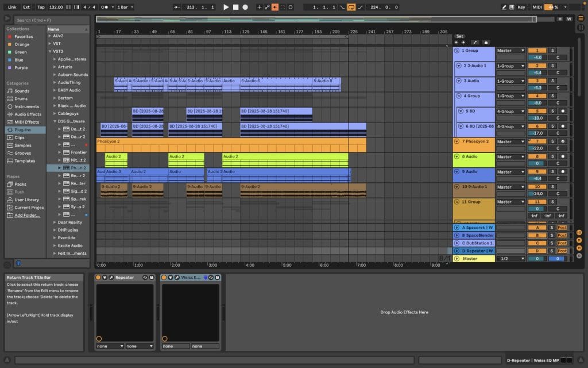Click the lock icon under Set
The height and width of the screenshot is (368, 588).
486,42
